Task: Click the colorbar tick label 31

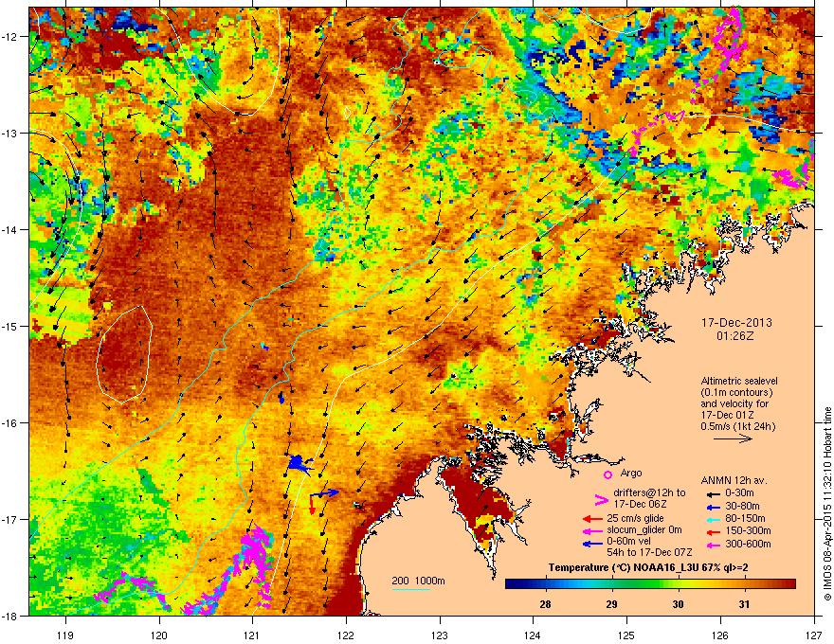Action: (x=744, y=604)
